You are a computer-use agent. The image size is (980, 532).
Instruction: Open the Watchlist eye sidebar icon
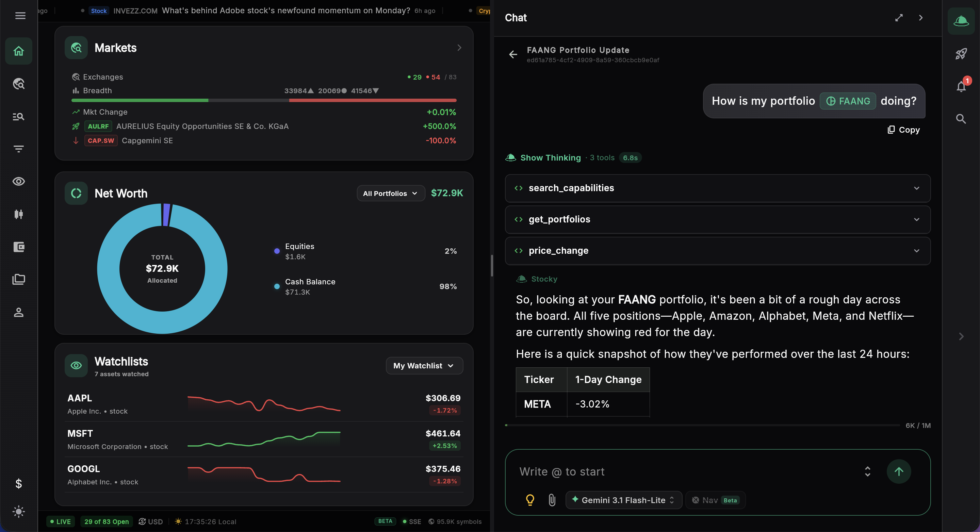coord(19,181)
